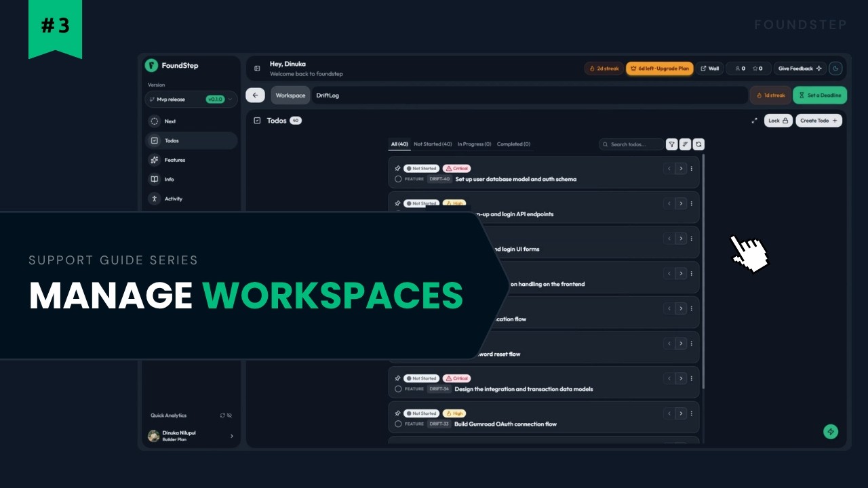The image size is (868, 488).
Task: Click the DriftLog workspace name
Action: (328, 96)
